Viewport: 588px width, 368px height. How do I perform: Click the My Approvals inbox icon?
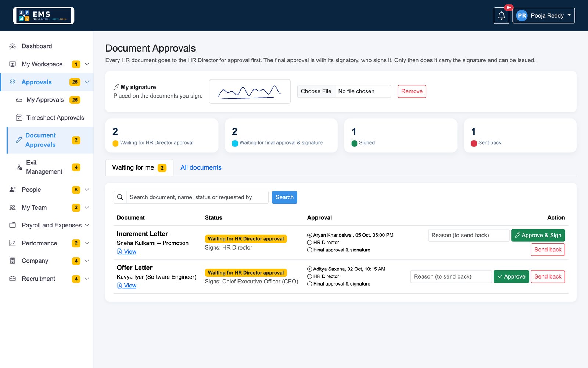click(19, 100)
